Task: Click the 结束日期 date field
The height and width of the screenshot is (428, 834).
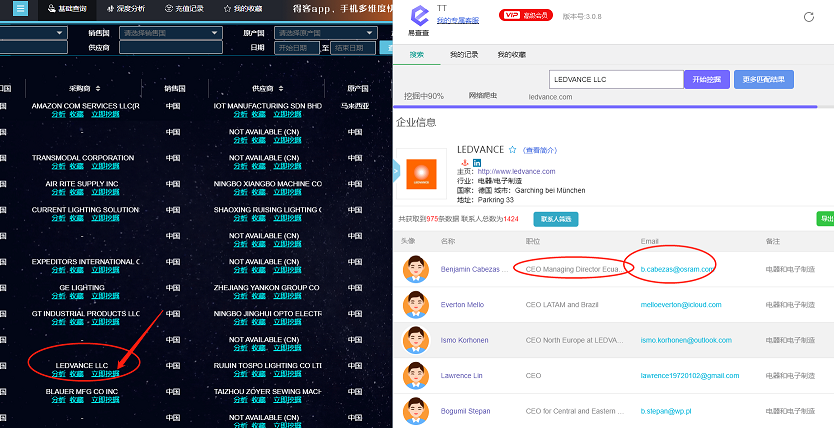Action: click(354, 48)
